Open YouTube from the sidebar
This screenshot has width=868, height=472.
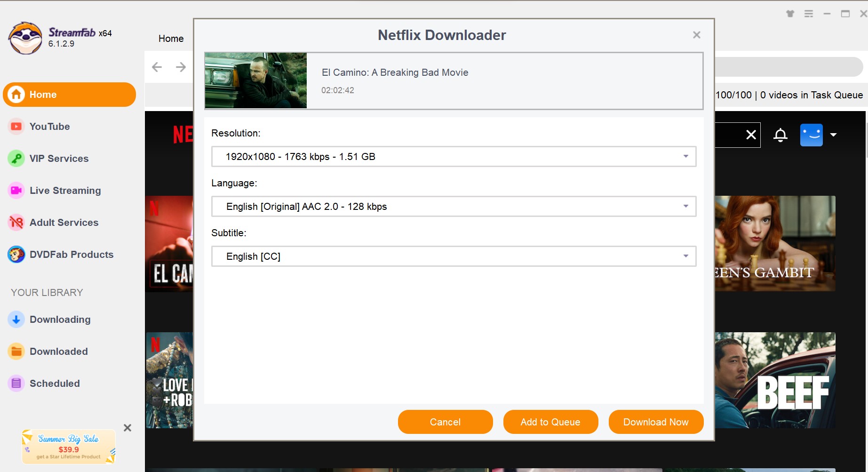click(49, 127)
